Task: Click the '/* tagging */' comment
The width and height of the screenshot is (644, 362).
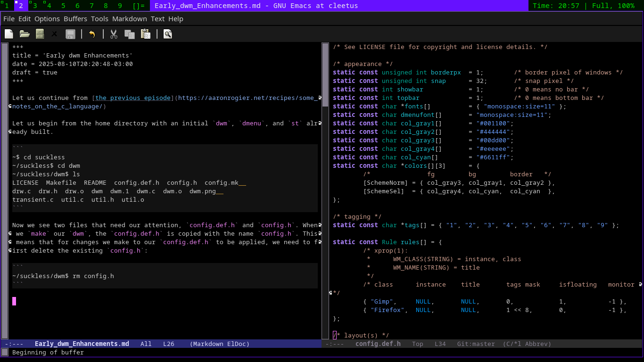Action: (357, 217)
